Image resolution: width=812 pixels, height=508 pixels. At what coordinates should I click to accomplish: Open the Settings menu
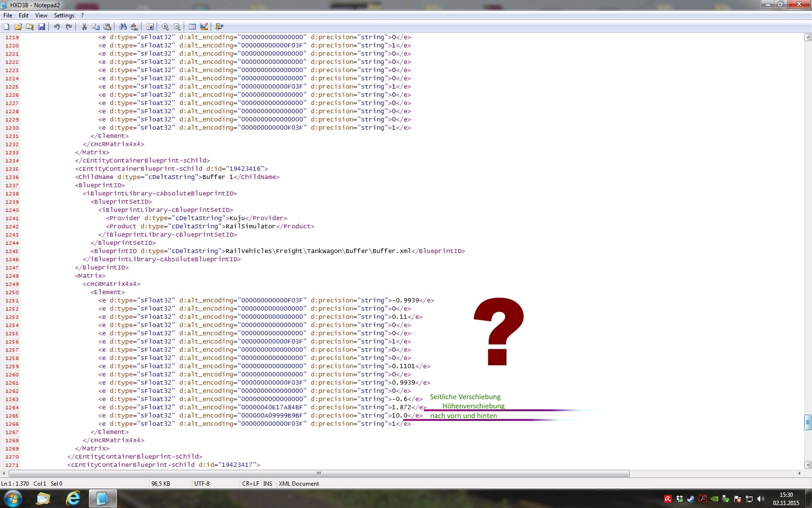pyautogui.click(x=64, y=15)
